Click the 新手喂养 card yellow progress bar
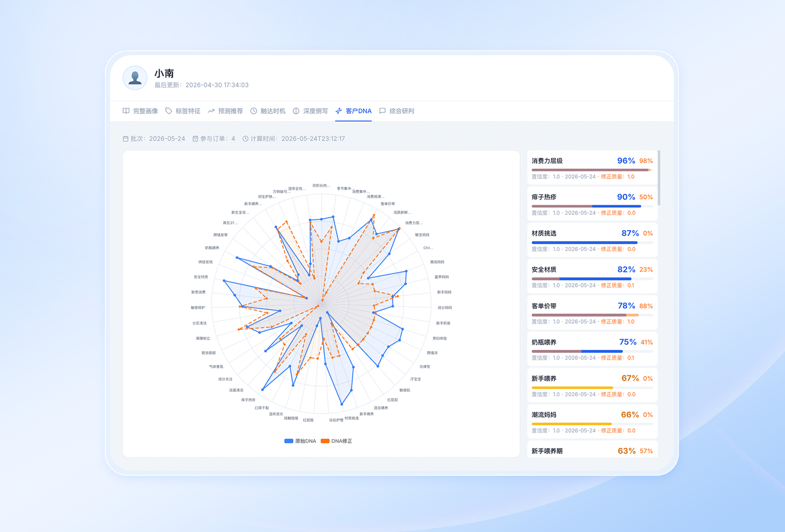Viewport: 785px width, 532px height. coord(592,388)
